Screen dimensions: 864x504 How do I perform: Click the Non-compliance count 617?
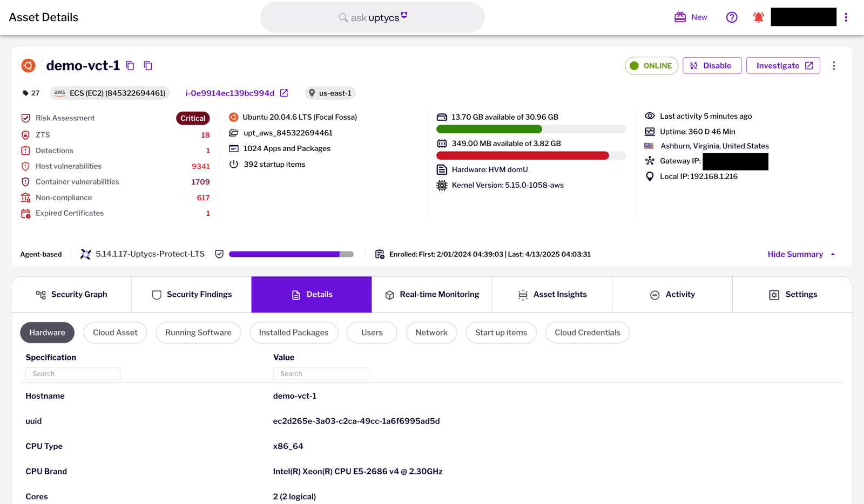[x=203, y=197]
